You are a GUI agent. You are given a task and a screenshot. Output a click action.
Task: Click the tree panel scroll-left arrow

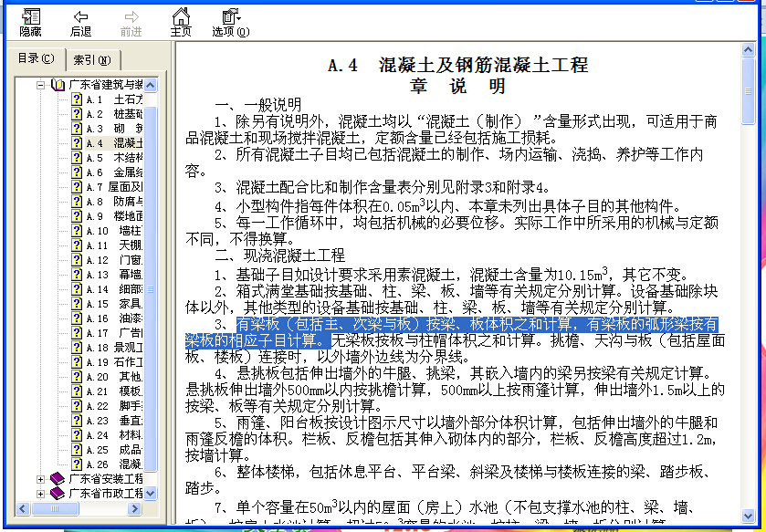(23, 508)
